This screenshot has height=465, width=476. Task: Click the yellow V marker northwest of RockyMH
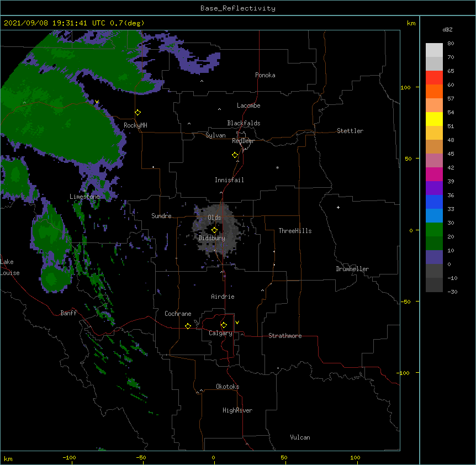click(x=97, y=102)
